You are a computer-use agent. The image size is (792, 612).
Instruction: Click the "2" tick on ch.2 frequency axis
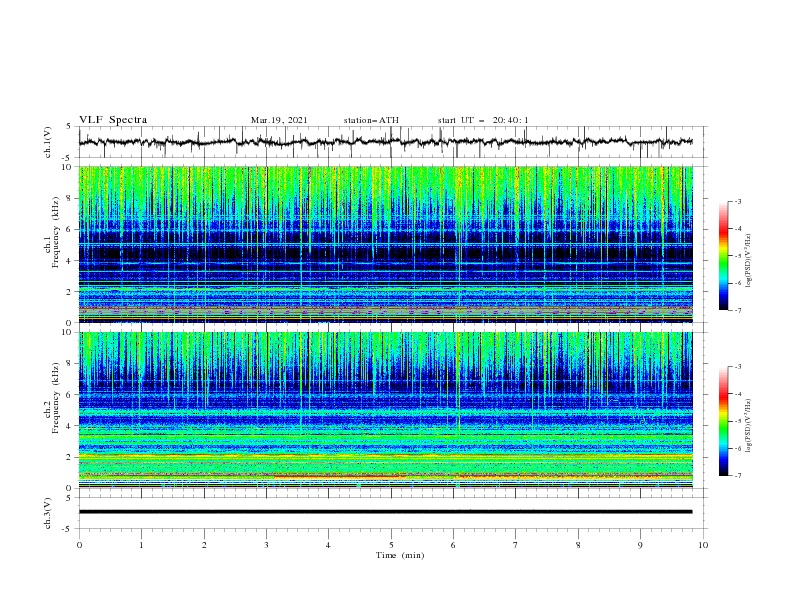pos(70,457)
